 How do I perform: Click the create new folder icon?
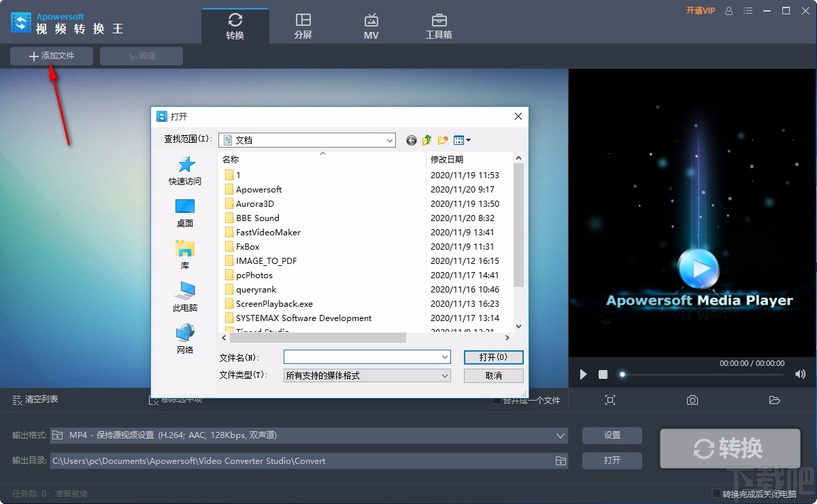tap(442, 140)
